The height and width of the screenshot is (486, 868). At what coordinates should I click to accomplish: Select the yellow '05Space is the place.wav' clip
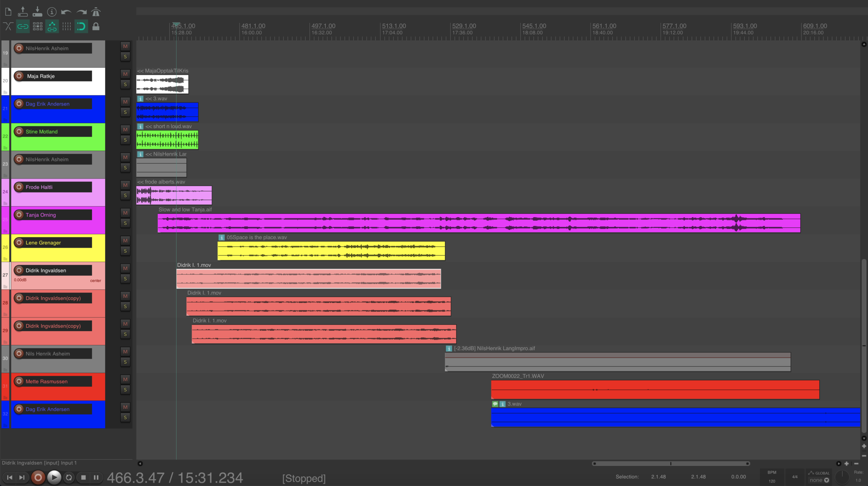coord(331,251)
